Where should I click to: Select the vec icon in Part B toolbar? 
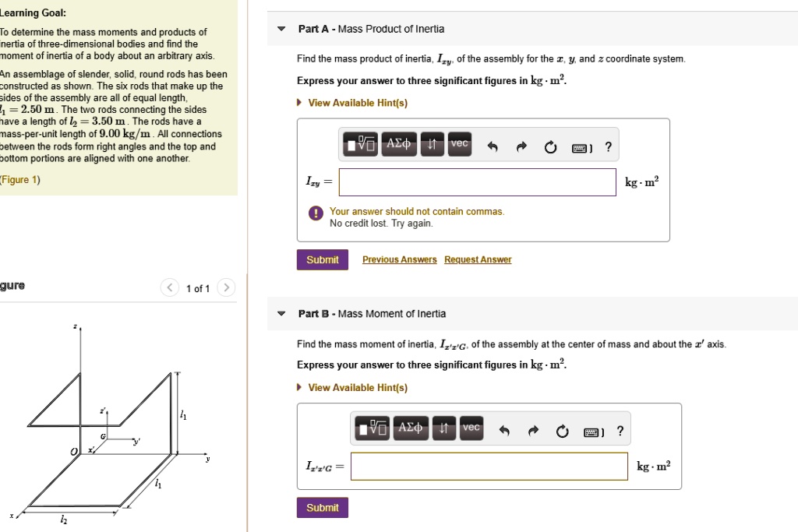[x=471, y=428]
